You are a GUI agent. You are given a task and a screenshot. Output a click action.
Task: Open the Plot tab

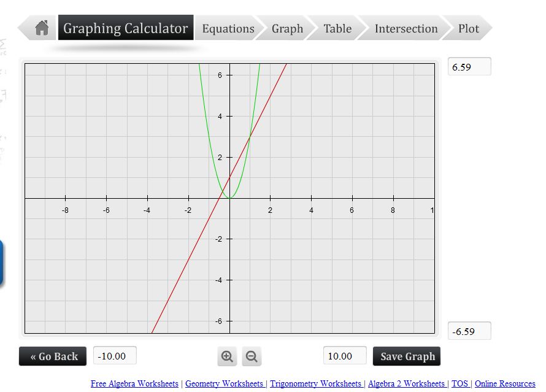click(468, 28)
